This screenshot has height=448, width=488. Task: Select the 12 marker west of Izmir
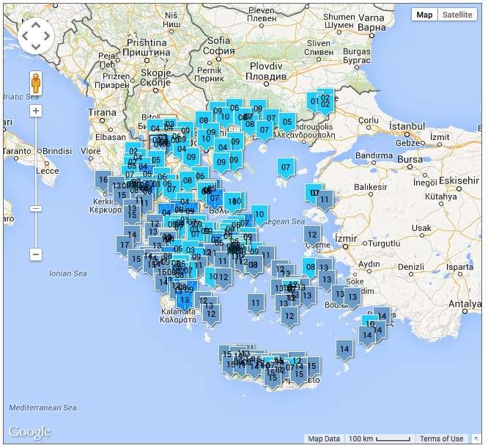[312, 236]
